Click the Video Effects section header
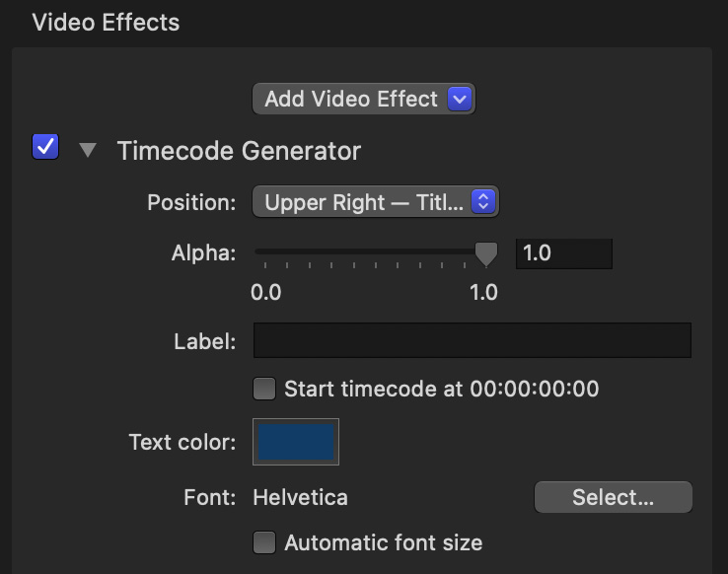The width and height of the screenshot is (728, 574). pos(107,23)
